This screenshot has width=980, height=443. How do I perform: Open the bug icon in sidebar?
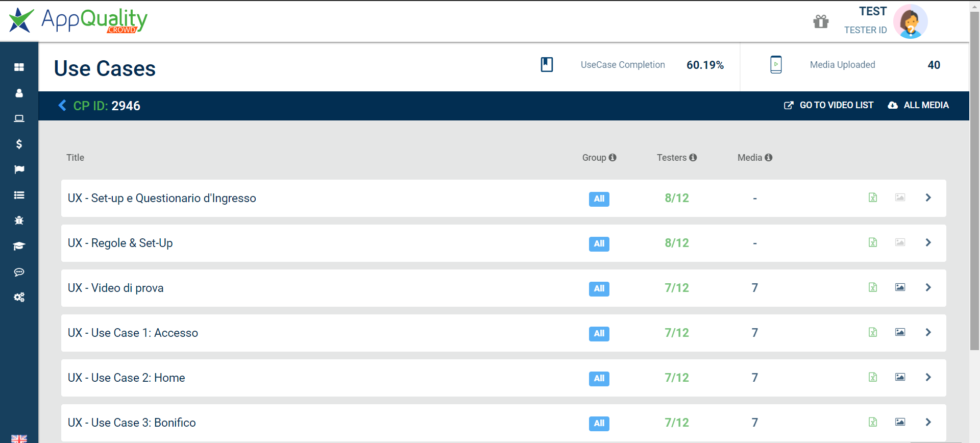(x=19, y=220)
